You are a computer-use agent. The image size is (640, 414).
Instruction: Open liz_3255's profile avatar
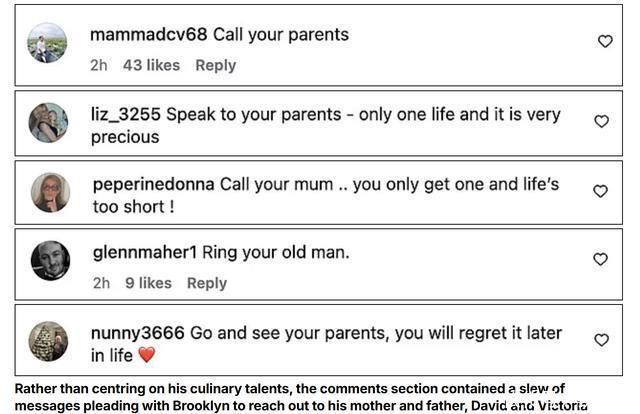48,123
